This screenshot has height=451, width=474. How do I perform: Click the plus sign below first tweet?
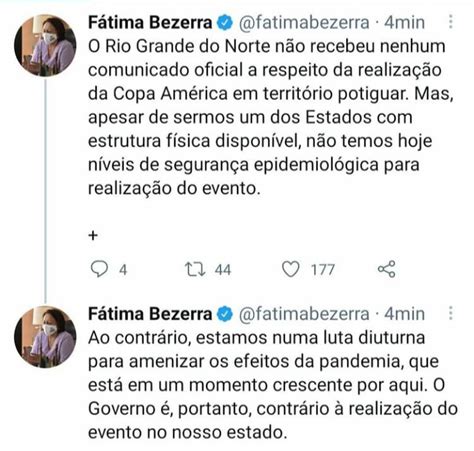point(93,235)
